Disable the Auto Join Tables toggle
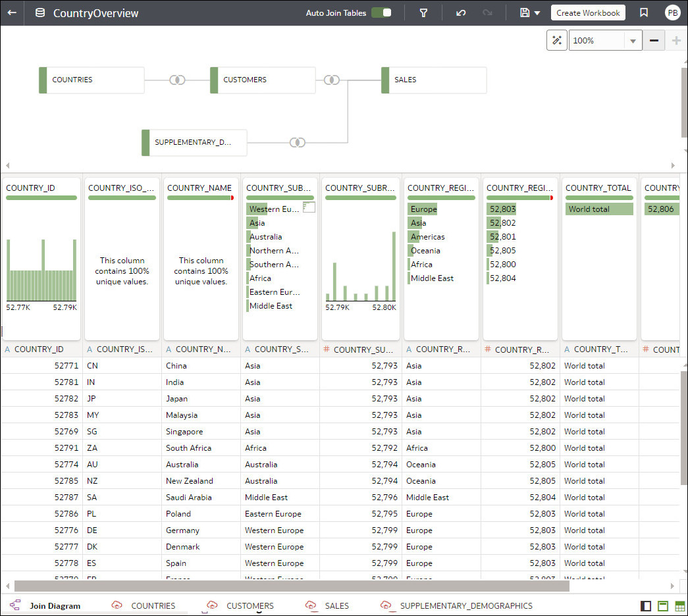Viewport: 688px width, 616px height. tap(384, 13)
